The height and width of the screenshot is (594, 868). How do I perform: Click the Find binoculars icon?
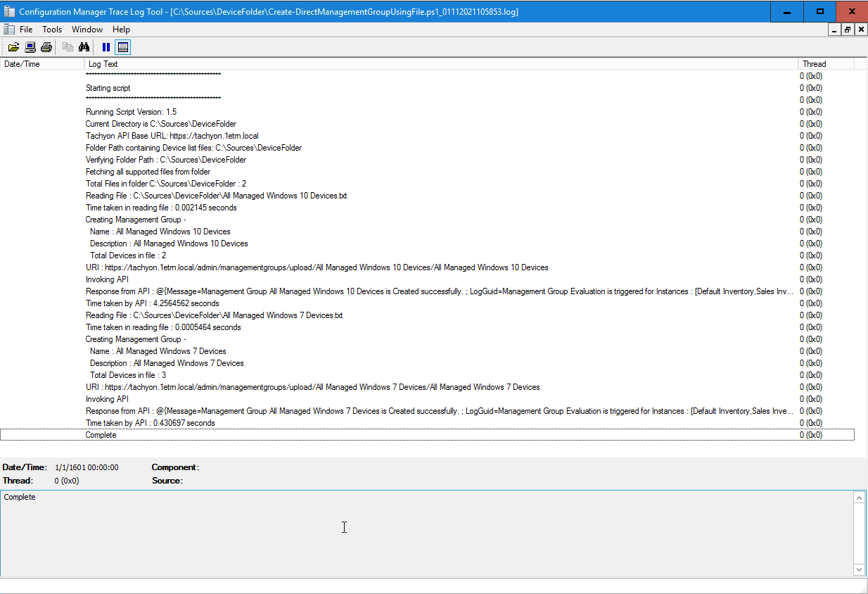(84, 47)
